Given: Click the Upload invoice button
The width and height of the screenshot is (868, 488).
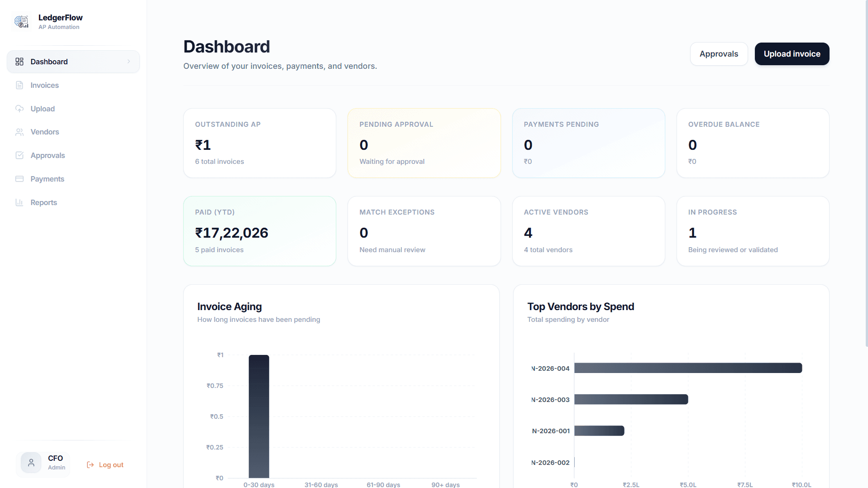Looking at the screenshot, I should 792,54.
